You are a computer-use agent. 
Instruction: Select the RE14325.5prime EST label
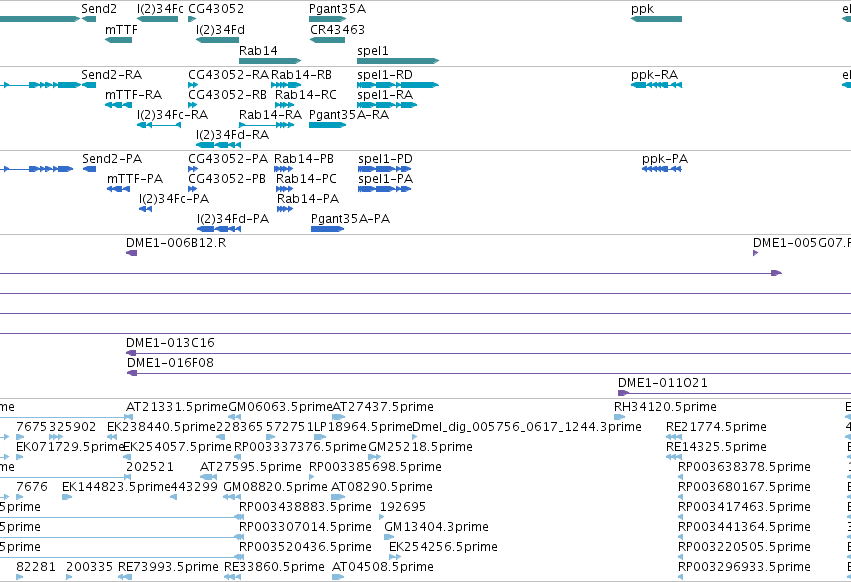[x=716, y=447]
